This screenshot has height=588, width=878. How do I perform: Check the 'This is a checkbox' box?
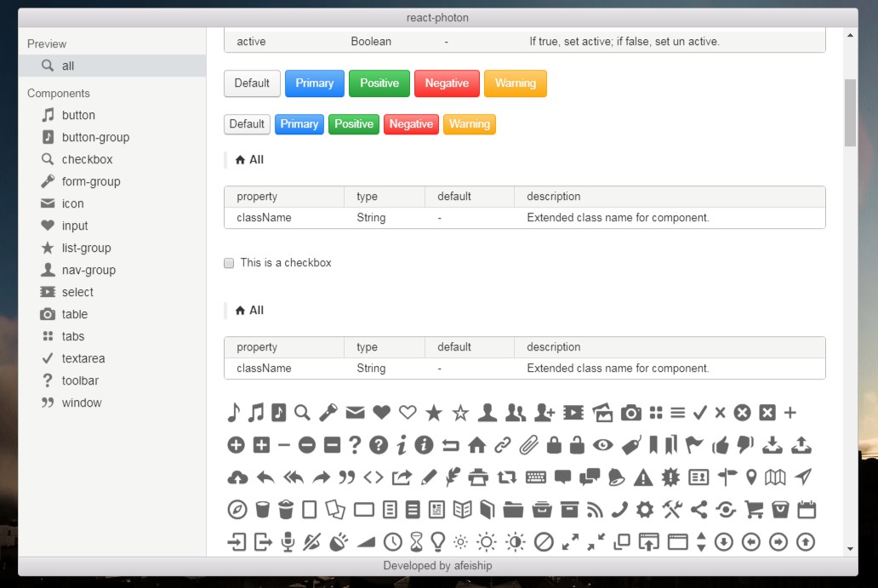(229, 263)
